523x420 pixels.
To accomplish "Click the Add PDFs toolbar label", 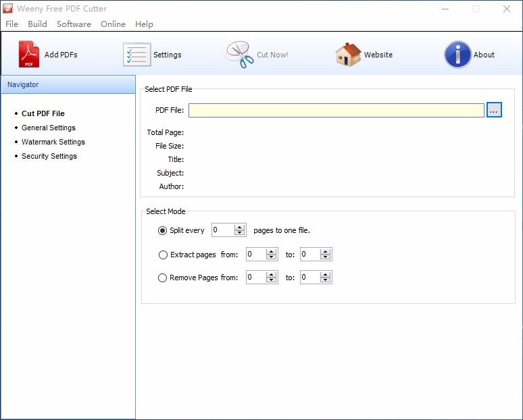I will click(x=61, y=55).
